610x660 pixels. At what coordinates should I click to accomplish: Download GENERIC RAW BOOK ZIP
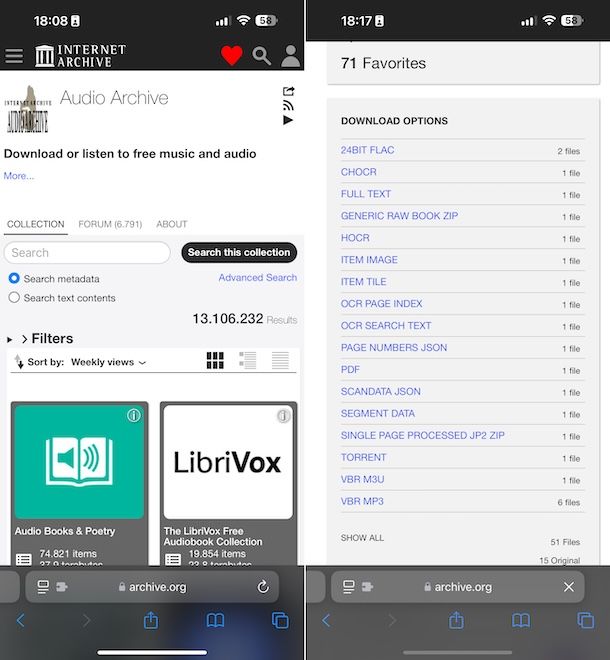(x=400, y=216)
